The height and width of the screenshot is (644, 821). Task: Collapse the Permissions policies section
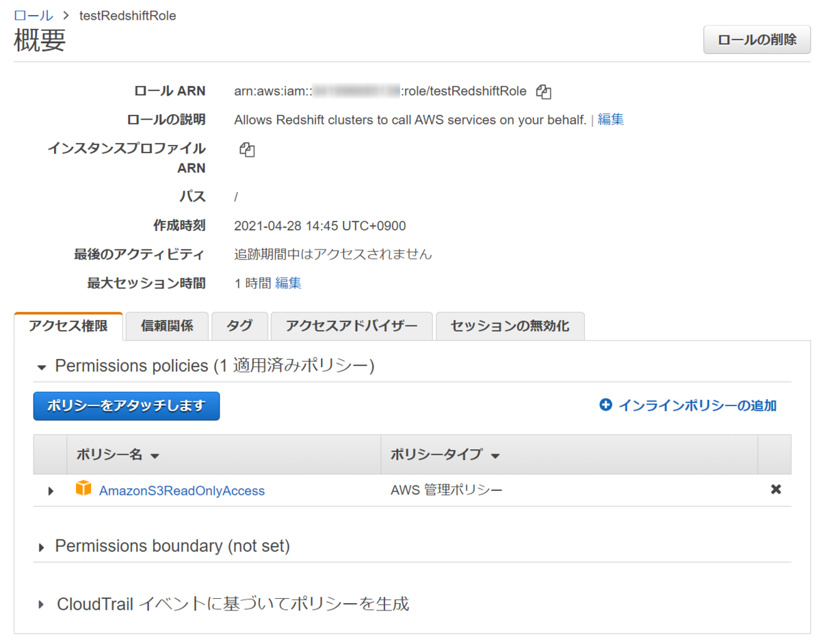click(x=40, y=366)
